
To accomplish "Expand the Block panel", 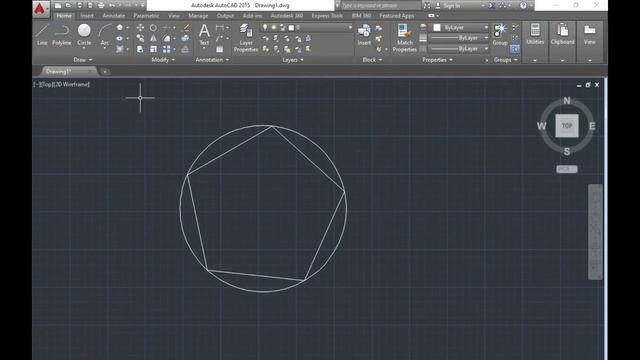I will [x=372, y=60].
